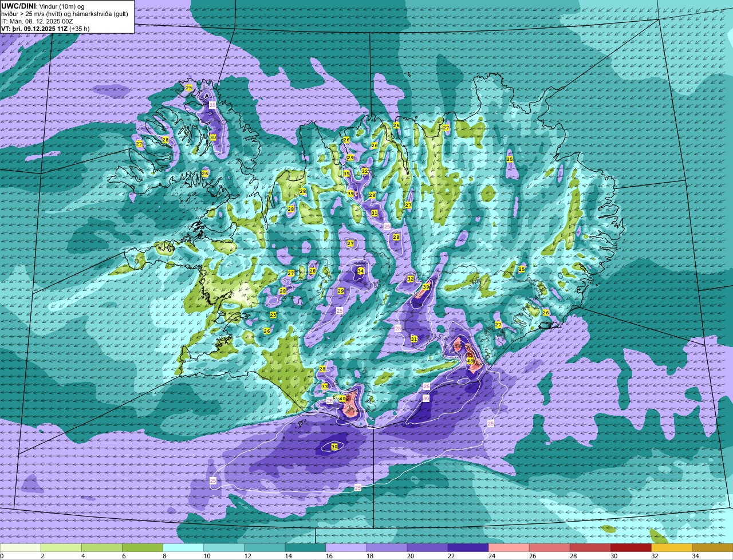The image size is (733, 560).
Task: Pick the legend swatch between 0 and 2
Action: [21, 548]
